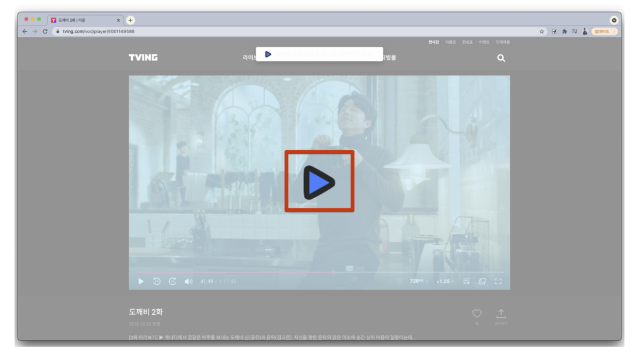Bookmark page with the star icon
Screen dimensions: 639x364
[x=542, y=31]
